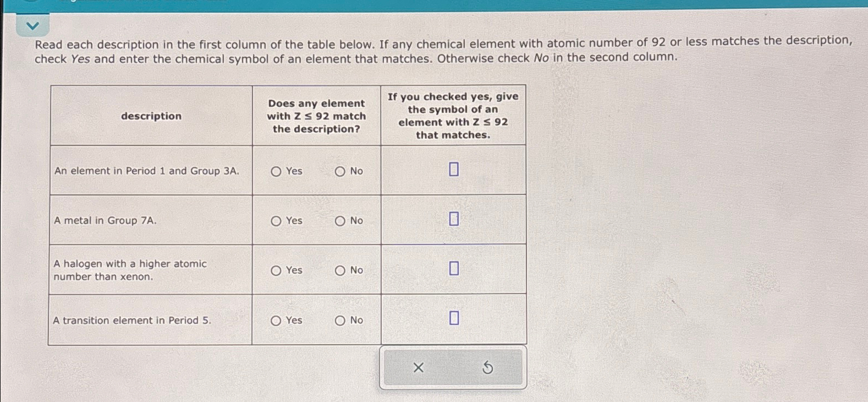The width and height of the screenshot is (868, 402).
Task: Select Yes for a metal in Group 7A
Action: (x=276, y=221)
